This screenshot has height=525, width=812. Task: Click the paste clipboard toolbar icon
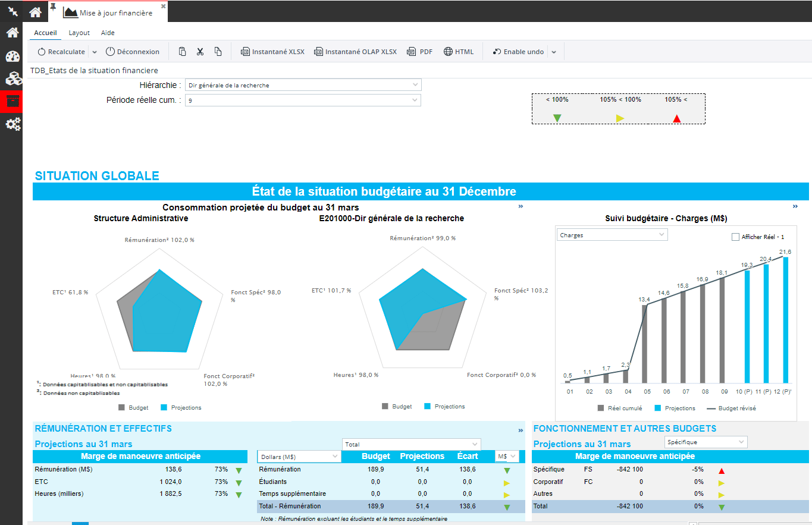coord(183,52)
